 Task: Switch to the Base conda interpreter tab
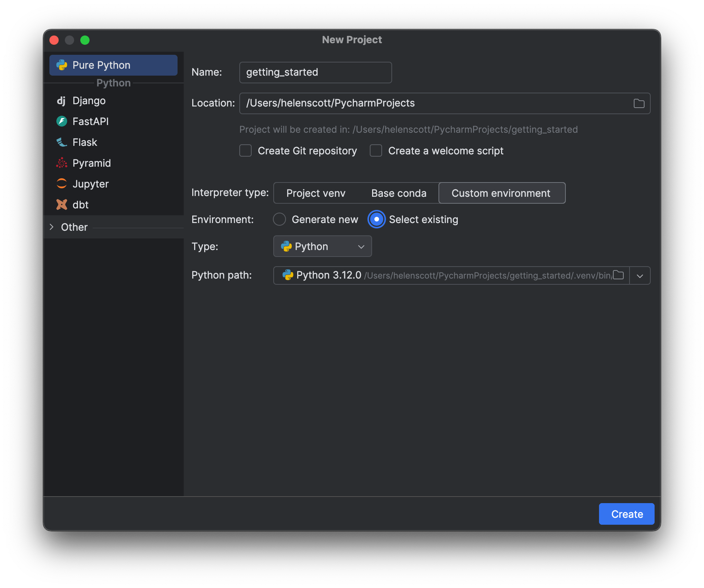[399, 193]
